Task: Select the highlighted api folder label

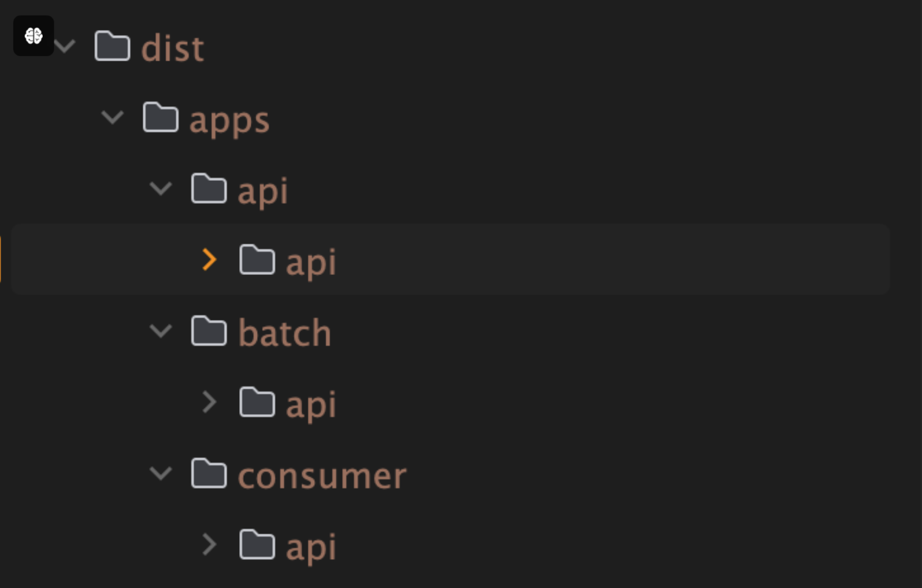Action: [x=311, y=262]
